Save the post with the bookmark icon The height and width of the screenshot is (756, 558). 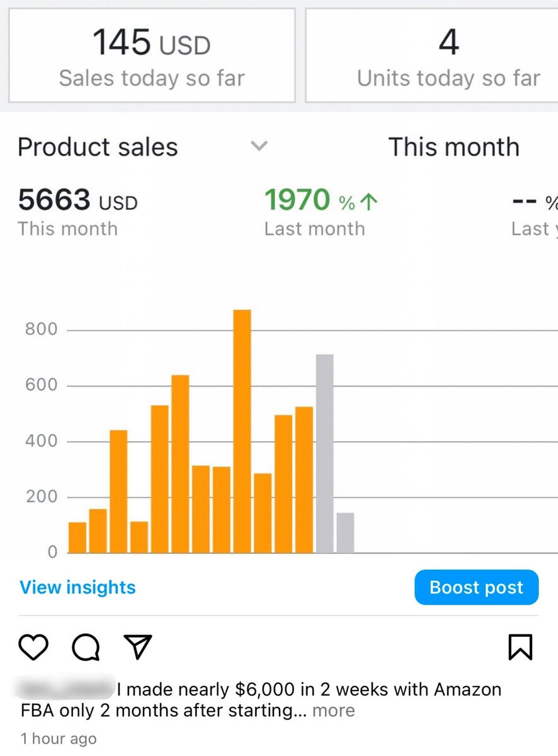click(x=520, y=647)
